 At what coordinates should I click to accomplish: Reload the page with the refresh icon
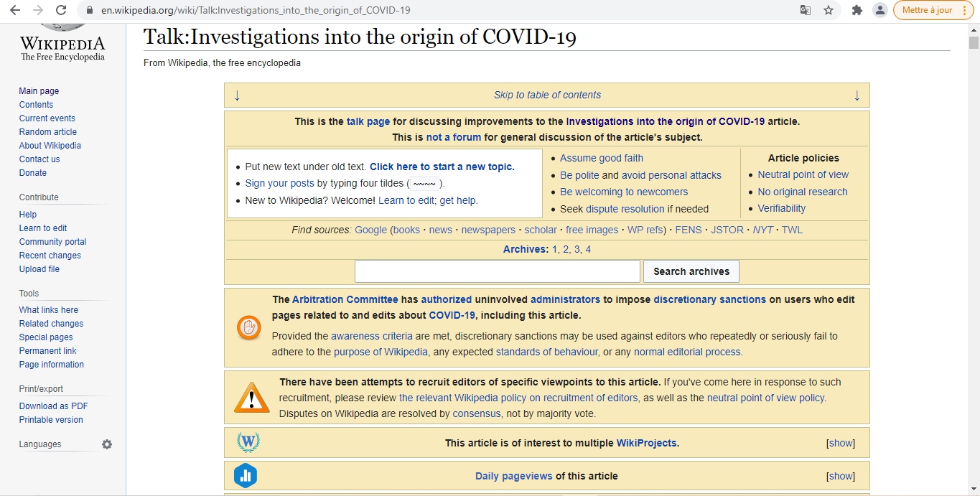pos(61,11)
